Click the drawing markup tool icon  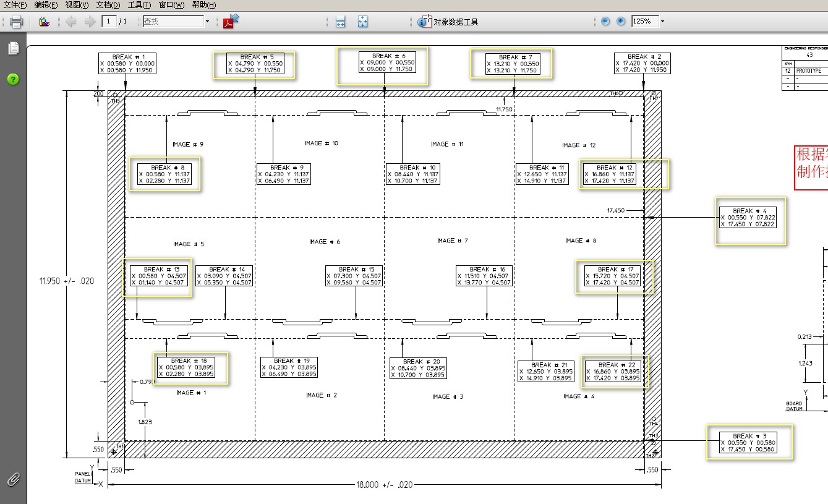pos(44,22)
